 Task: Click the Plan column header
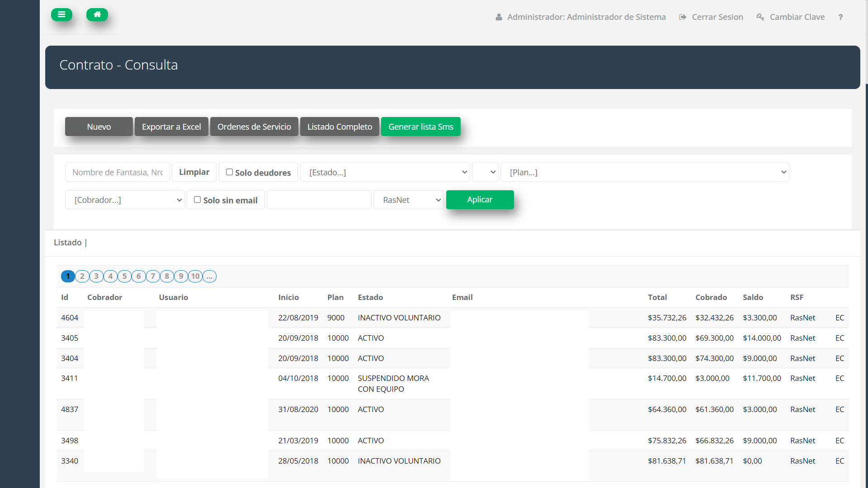click(x=335, y=297)
